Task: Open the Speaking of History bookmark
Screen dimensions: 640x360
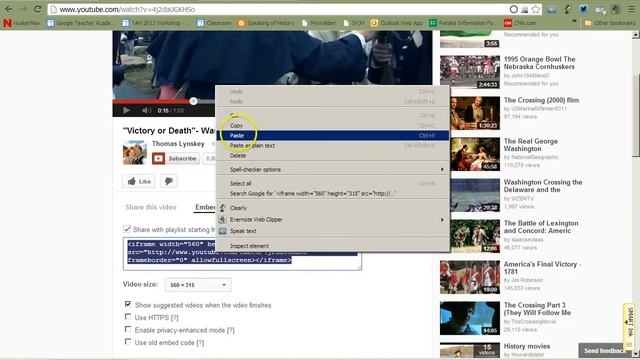Action: [x=266, y=23]
